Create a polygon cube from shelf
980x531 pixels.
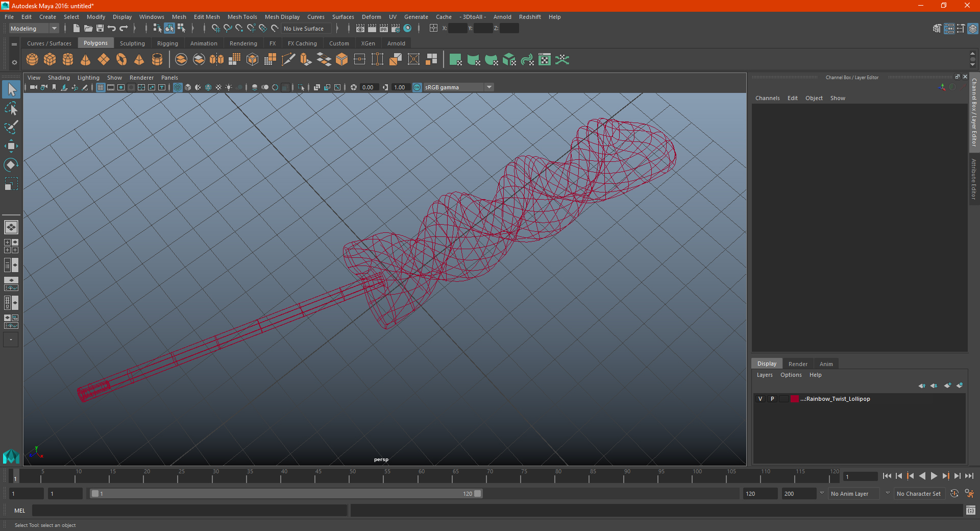pyautogui.click(x=50, y=60)
